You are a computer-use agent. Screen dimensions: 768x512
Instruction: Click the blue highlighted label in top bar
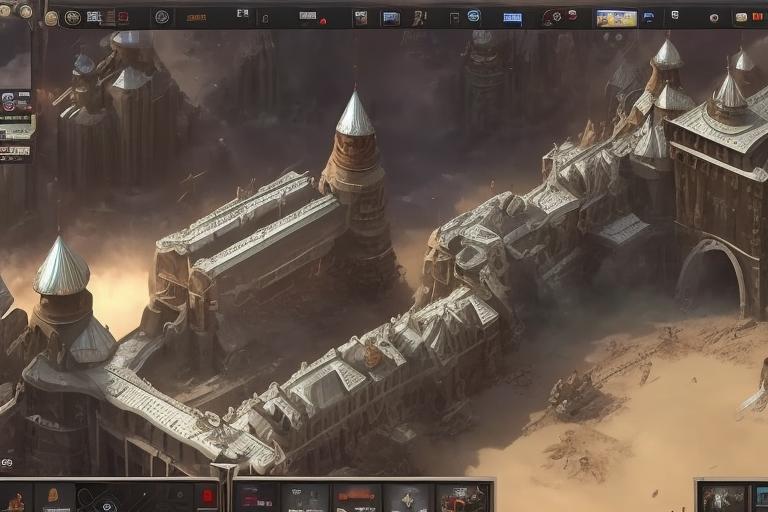512,18
